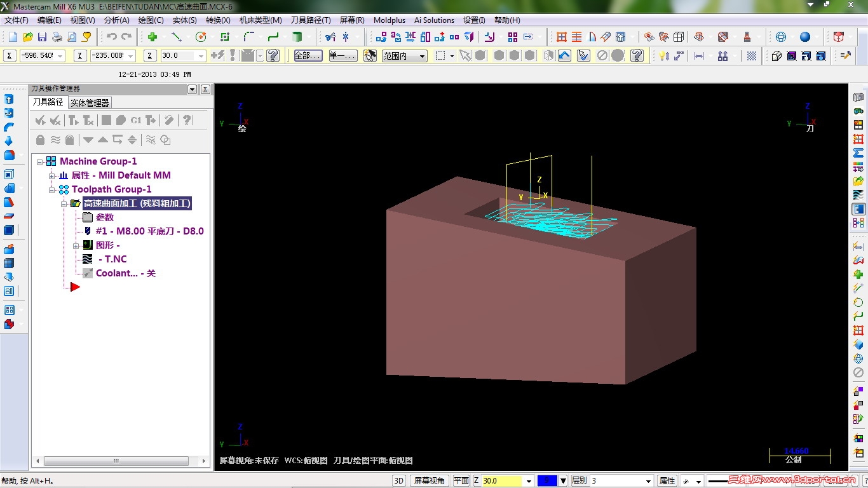
Task: Collapse the 高速曲面加工 operation node
Action: (x=64, y=204)
